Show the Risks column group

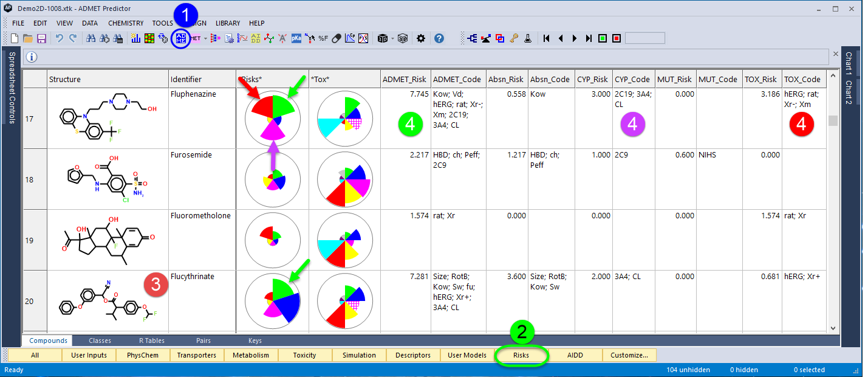[521, 355]
